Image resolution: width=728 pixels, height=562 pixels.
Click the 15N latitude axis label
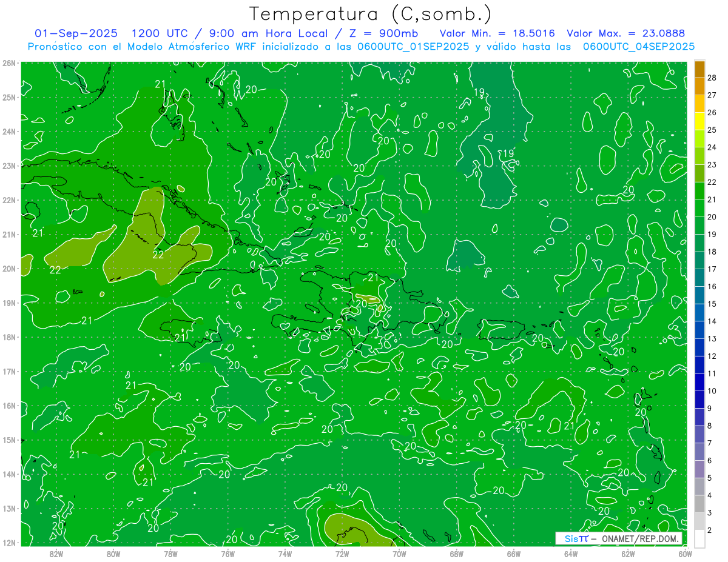pyautogui.click(x=8, y=440)
